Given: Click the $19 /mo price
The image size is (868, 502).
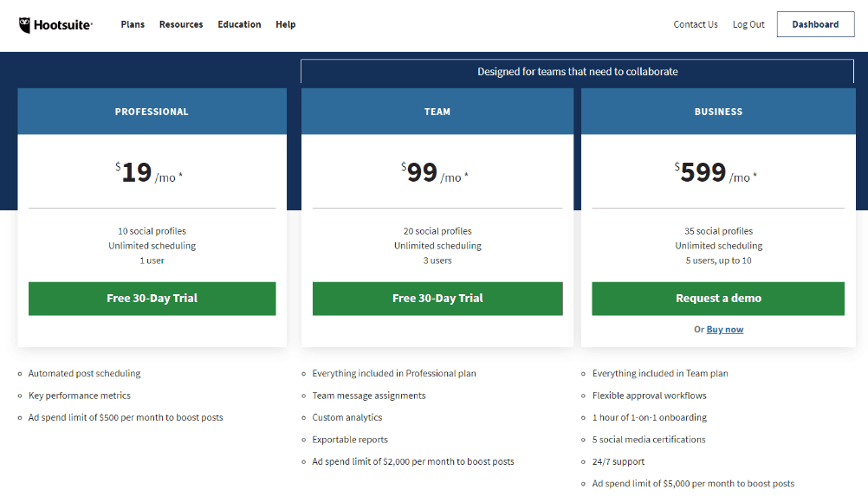Looking at the screenshot, I should 149,172.
